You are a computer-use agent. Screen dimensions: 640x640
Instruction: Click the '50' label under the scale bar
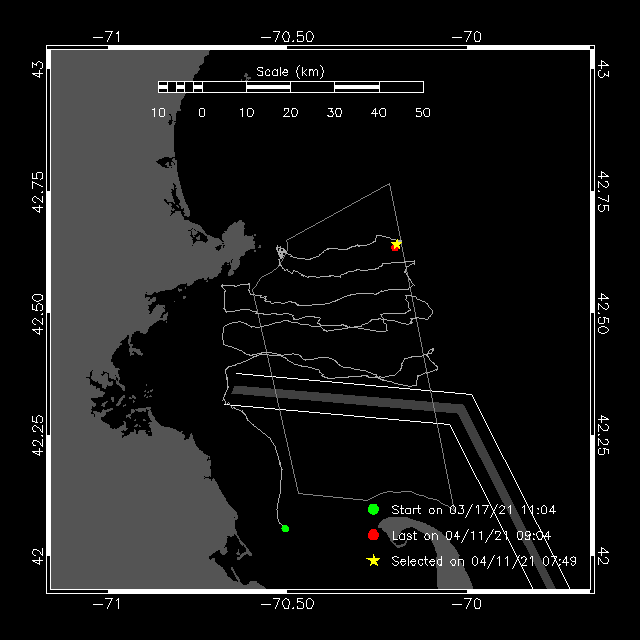pos(423,113)
